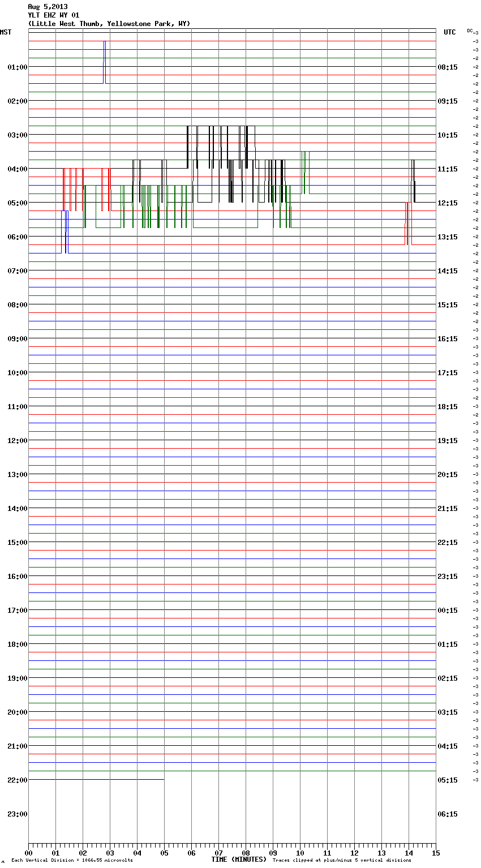Click the UTC row label '16:15'
Viewport: 481px width, 868px height.
[x=448, y=338]
